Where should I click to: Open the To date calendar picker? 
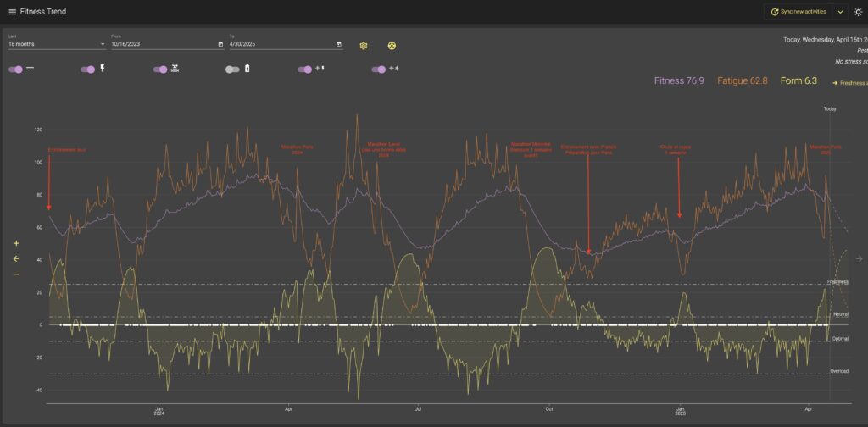(339, 44)
